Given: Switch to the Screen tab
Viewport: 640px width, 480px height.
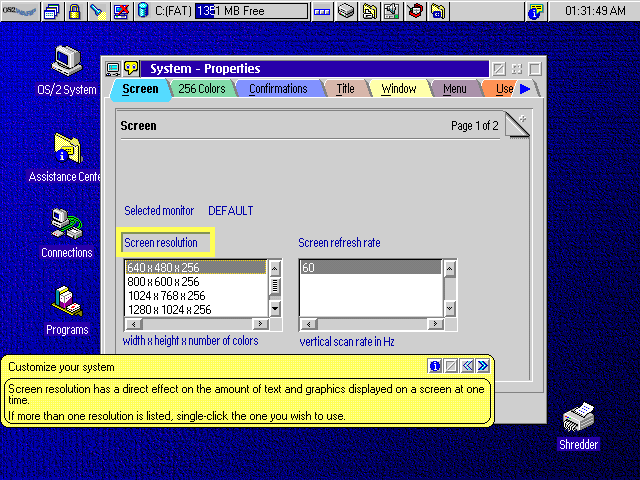Looking at the screenshot, I should (140, 89).
